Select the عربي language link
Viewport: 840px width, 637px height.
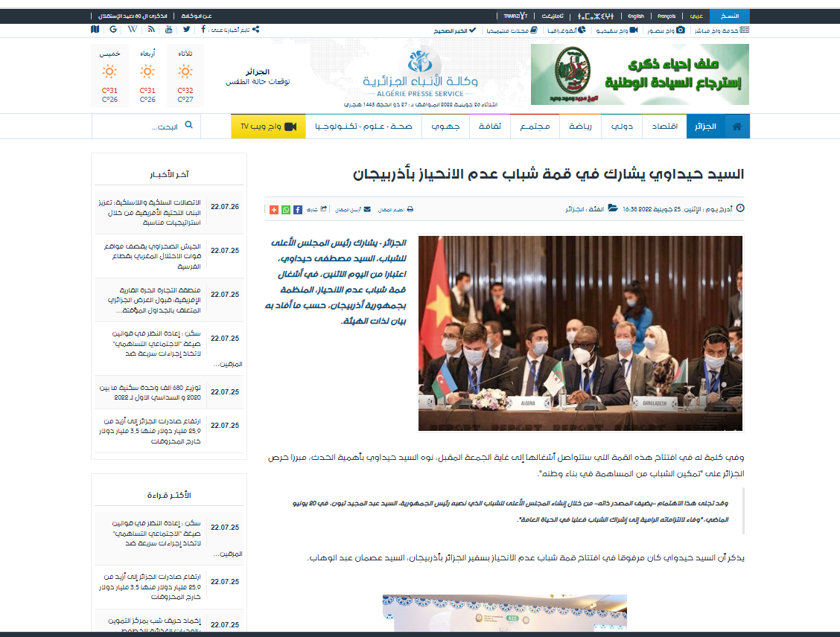pos(696,16)
